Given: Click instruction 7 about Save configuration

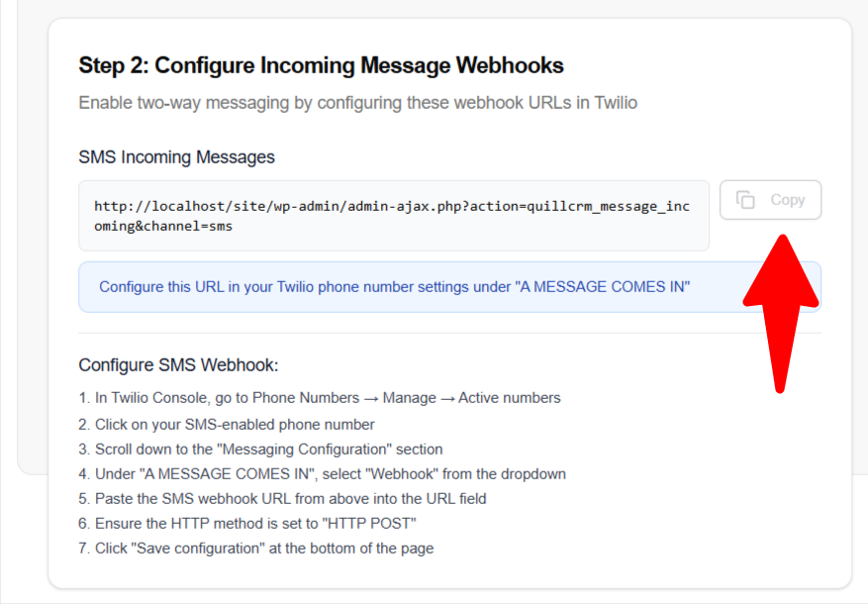Looking at the screenshot, I should 255,549.
